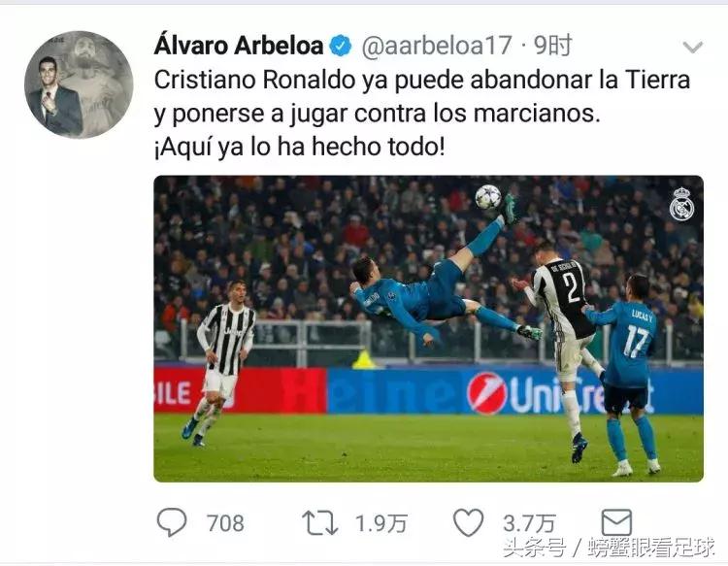728x566 pixels.
Task: Open the bicycle kick photo
Action: 428,329
